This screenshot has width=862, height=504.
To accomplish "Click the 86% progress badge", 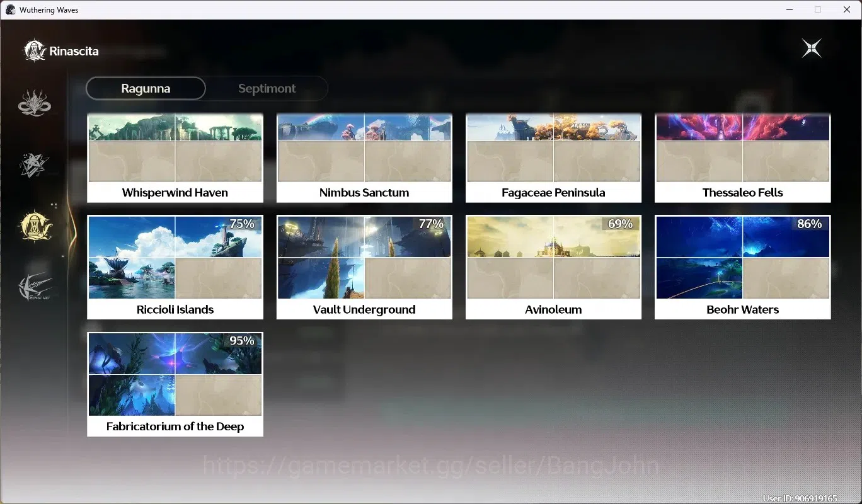I will coord(810,224).
